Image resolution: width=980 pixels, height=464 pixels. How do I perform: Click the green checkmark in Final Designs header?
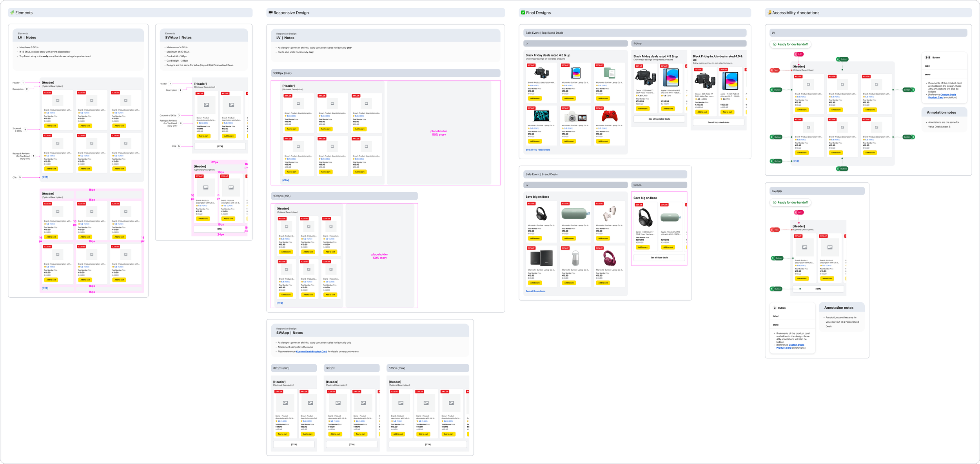523,13
